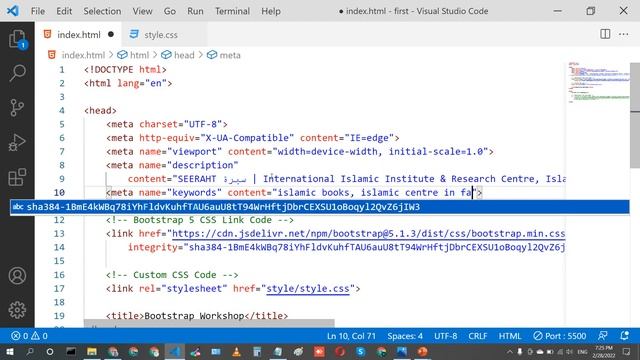Open Skype icon in taskbar
The image size is (640, 360).
(360, 351)
